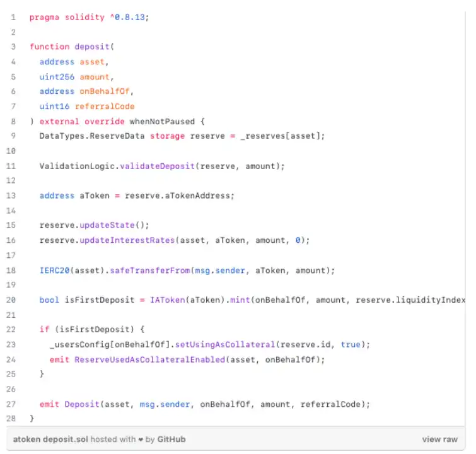Click the 'Deposit' event on line 27
Screen dimensions: 476x454
point(82,404)
